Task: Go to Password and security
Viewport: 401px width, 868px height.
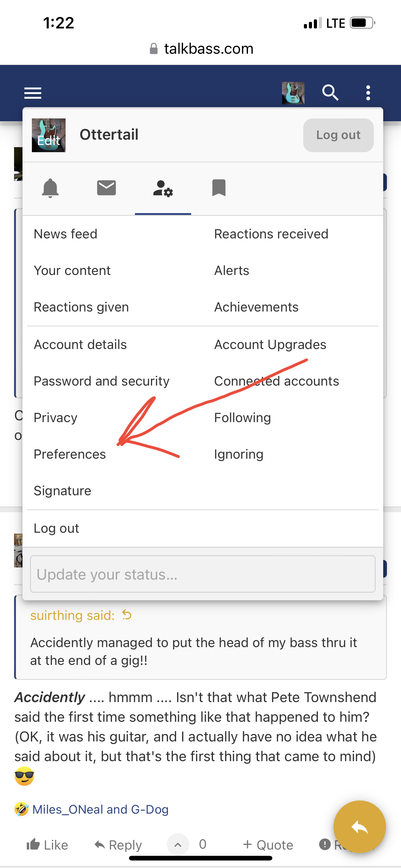Action: click(101, 381)
